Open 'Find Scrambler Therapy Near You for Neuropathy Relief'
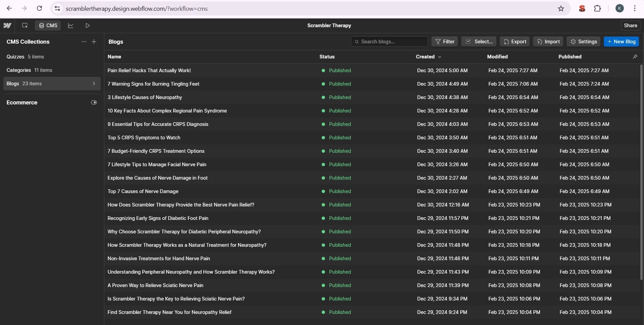The height and width of the screenshot is (325, 644). pyautogui.click(x=169, y=312)
